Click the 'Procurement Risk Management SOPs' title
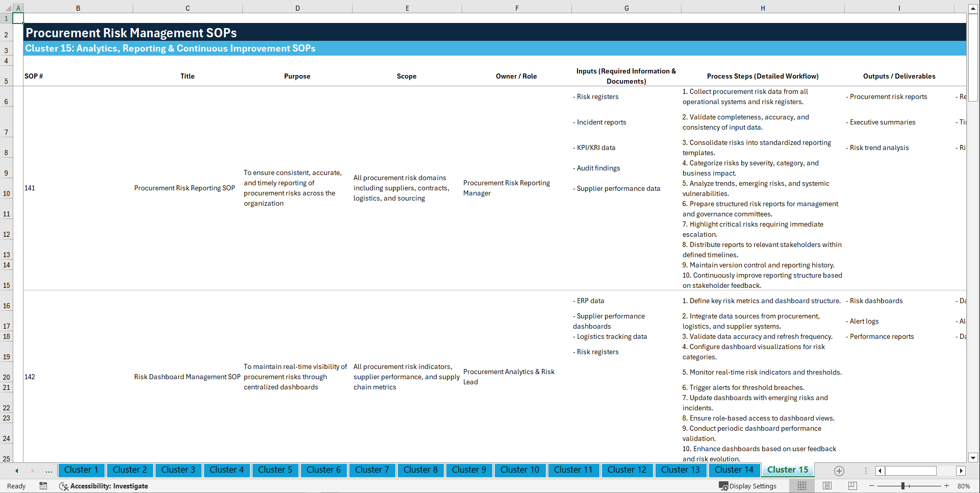The image size is (980, 493). pos(131,33)
